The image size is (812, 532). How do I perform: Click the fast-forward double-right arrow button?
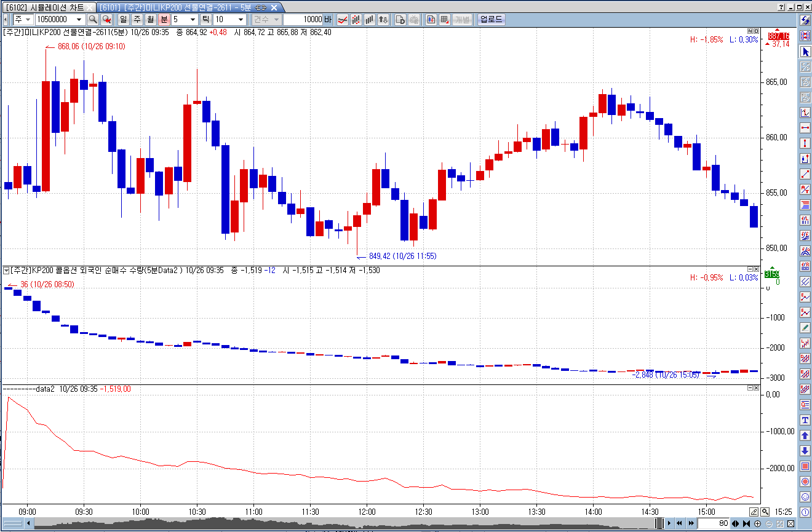tap(691, 524)
